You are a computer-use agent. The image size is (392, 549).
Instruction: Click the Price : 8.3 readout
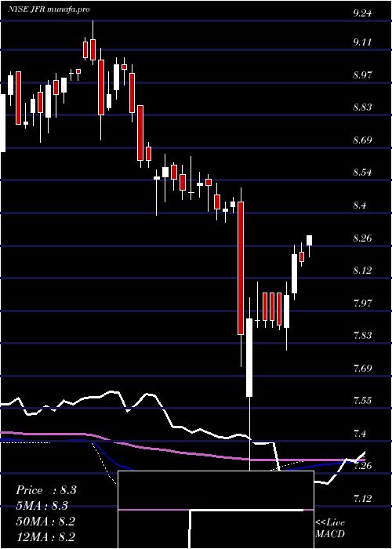click(45, 490)
